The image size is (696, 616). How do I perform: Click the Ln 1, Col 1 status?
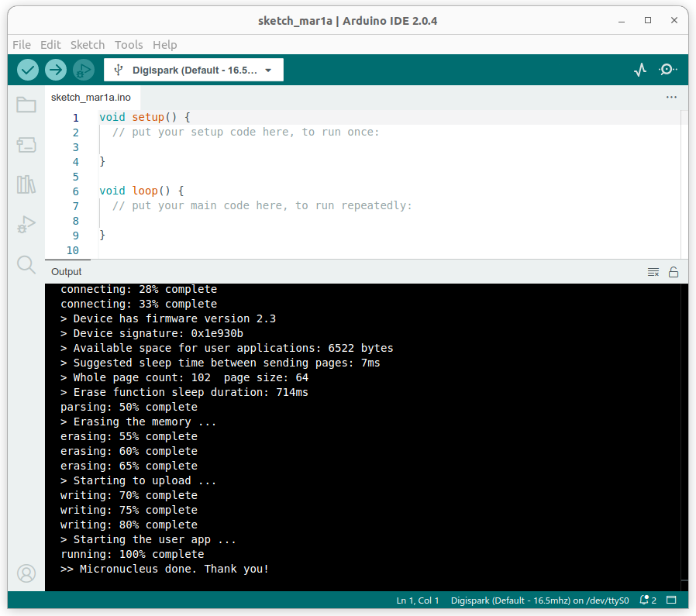pyautogui.click(x=417, y=601)
